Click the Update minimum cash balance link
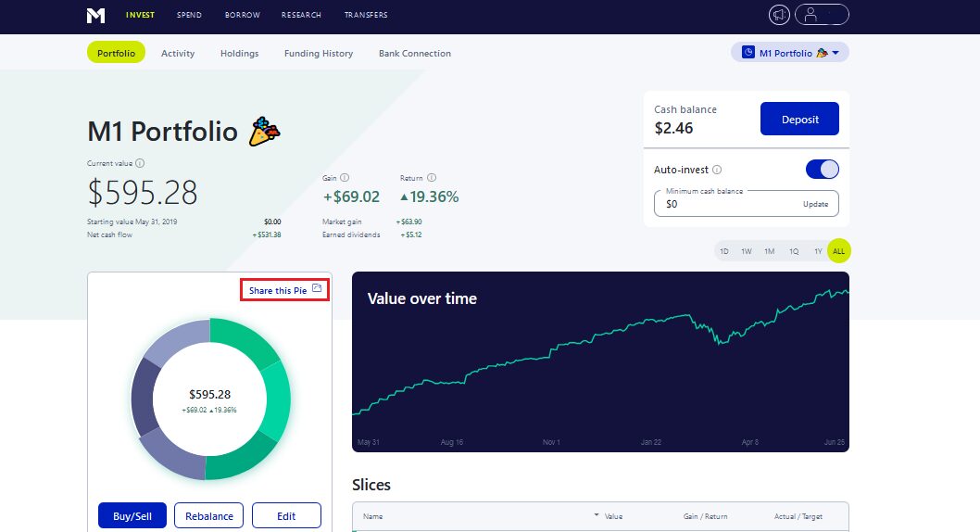 [815, 204]
